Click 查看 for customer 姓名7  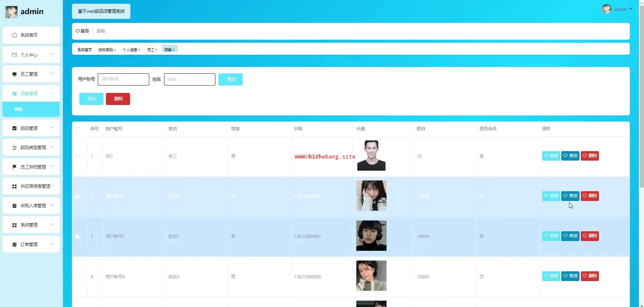click(x=551, y=236)
